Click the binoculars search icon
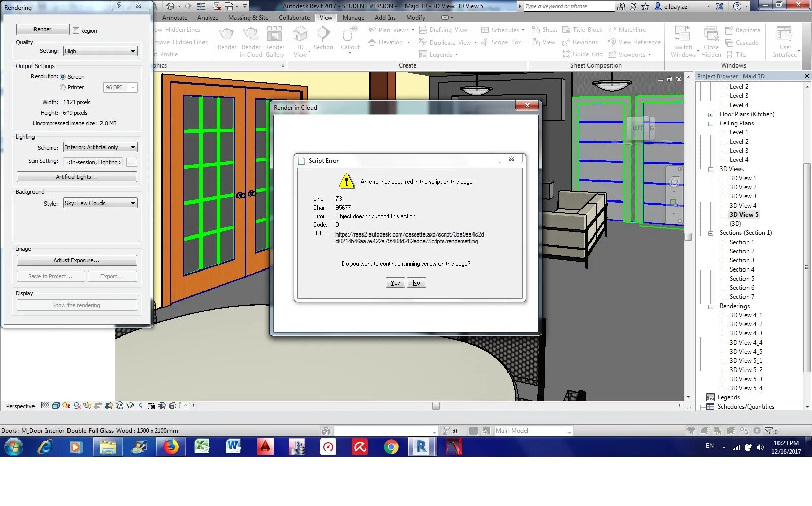The width and height of the screenshot is (812, 506). tap(621, 6)
